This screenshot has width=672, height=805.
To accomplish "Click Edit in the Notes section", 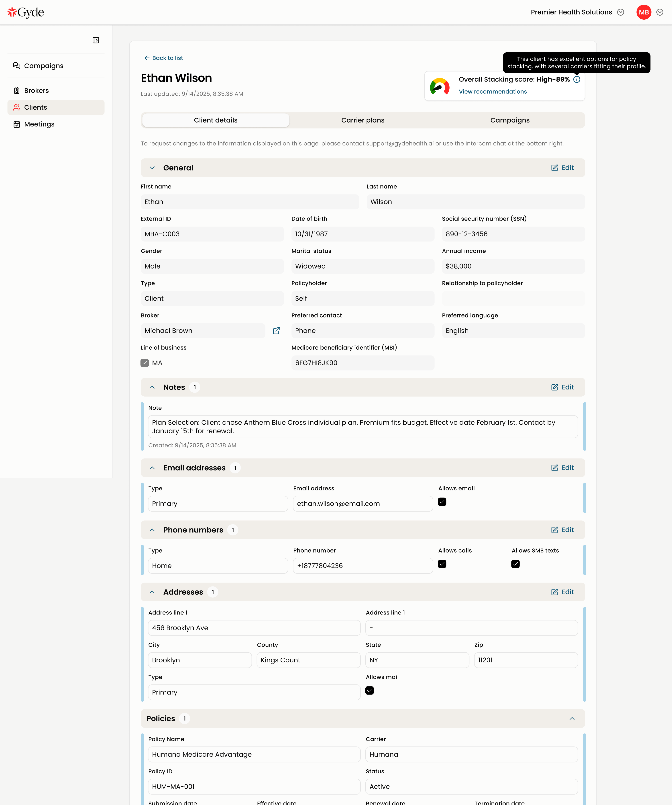I will tap(562, 387).
